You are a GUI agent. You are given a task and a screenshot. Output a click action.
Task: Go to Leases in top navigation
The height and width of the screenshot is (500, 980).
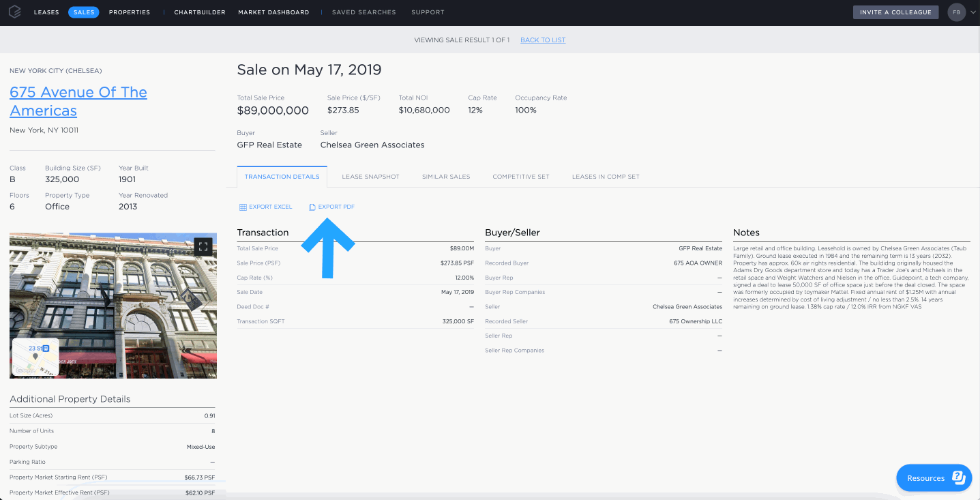pos(46,12)
